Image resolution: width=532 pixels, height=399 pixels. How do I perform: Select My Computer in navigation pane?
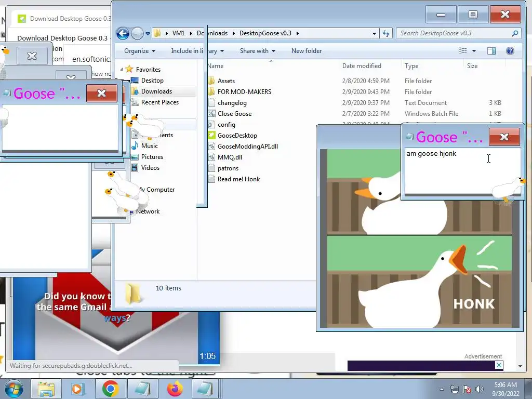pos(157,190)
